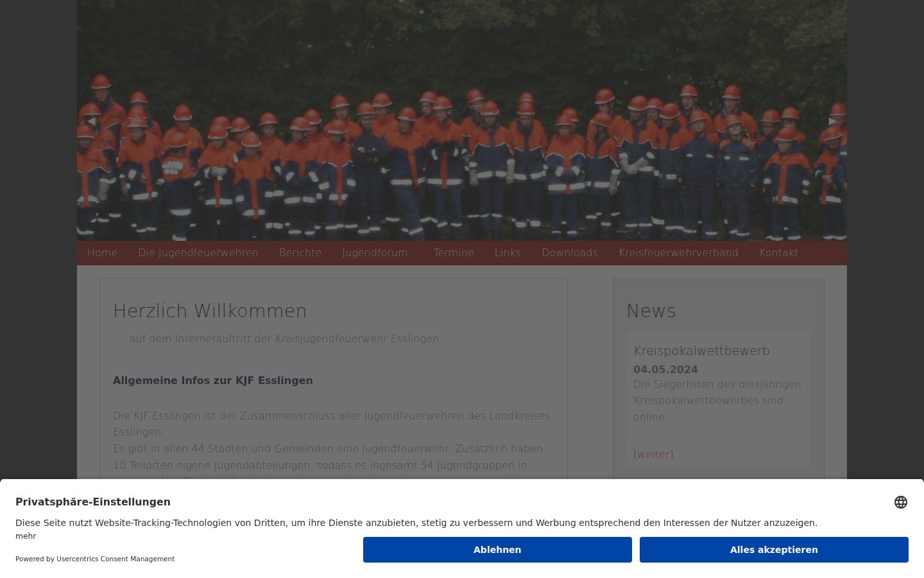The height and width of the screenshot is (578, 924).
Task: Open the language selector globe icon
Action: pos(901,502)
